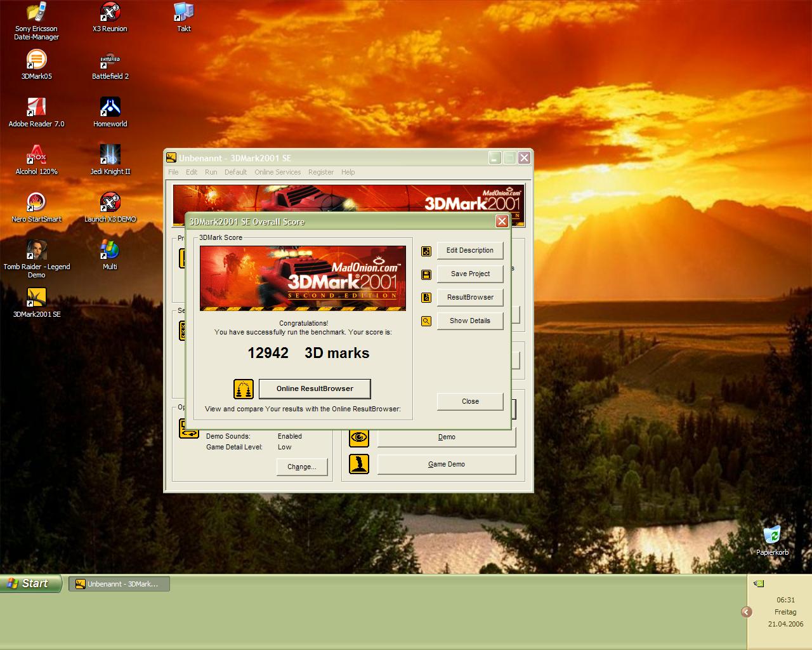Click the Change... button
This screenshot has height=650, width=812.
pyautogui.click(x=301, y=467)
